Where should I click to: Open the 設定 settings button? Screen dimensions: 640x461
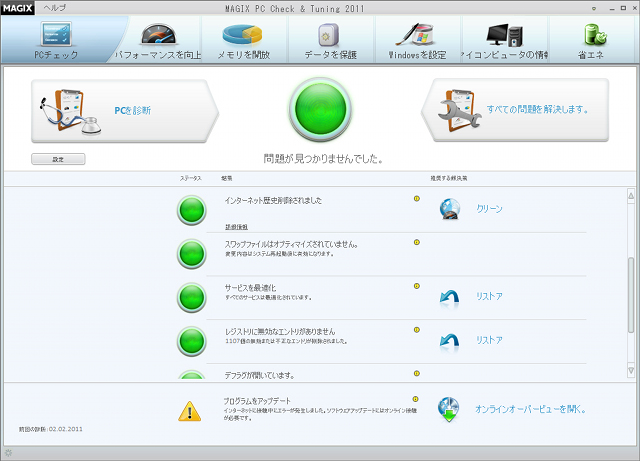[x=58, y=159]
